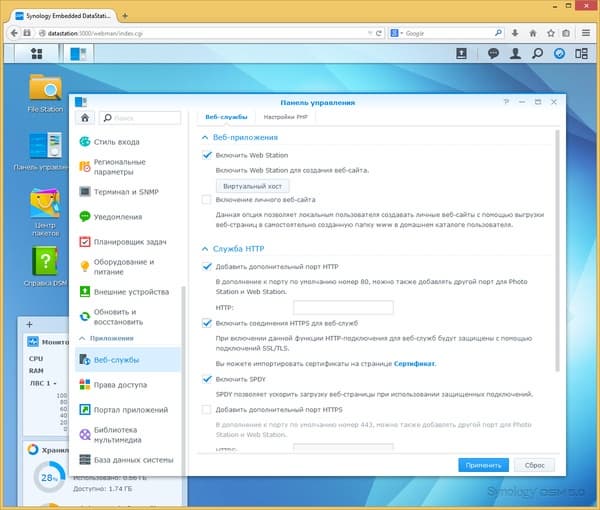This screenshot has height=510, width=600.
Task: Open browser downloads arrow icon
Action: point(515,33)
